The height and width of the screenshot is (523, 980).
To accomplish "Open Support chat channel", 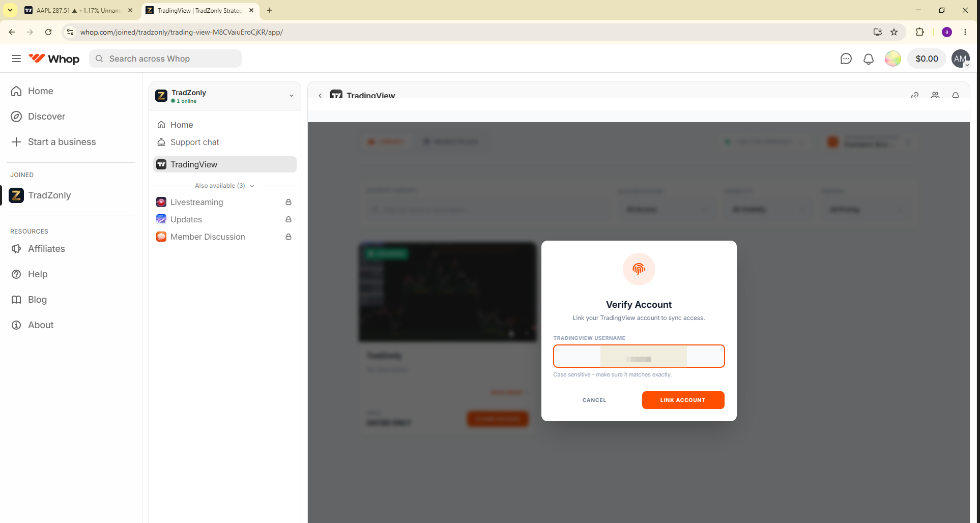I will click(x=224, y=142).
